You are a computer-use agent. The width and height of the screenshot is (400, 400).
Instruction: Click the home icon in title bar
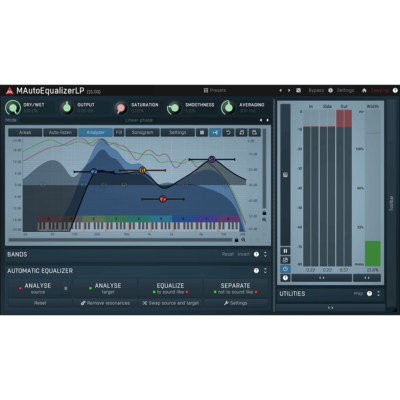364,90
